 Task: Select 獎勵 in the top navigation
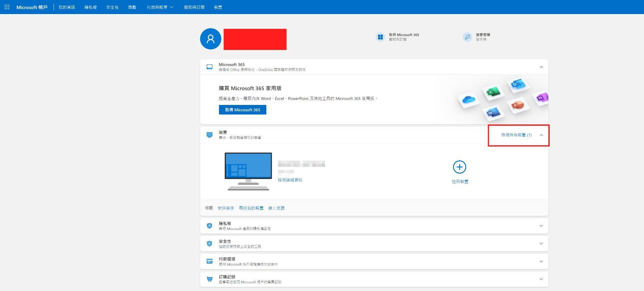(x=132, y=7)
